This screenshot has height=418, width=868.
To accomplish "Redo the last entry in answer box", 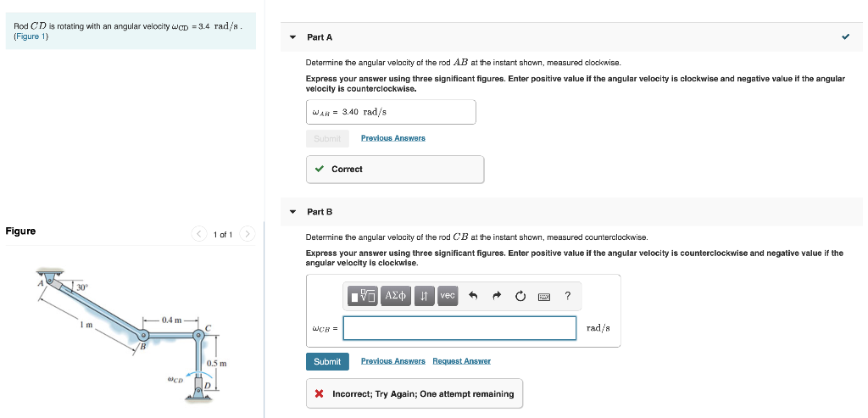I will click(x=497, y=296).
